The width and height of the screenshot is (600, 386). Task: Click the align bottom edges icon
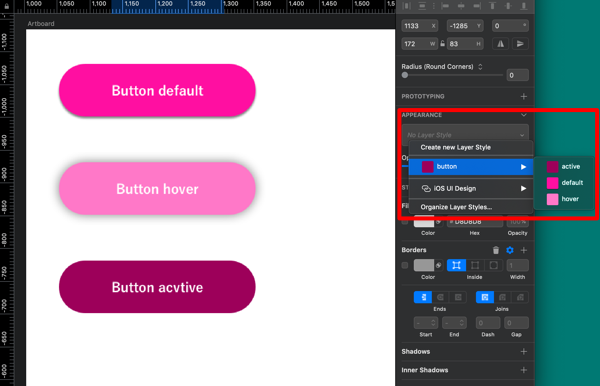(x=524, y=6)
